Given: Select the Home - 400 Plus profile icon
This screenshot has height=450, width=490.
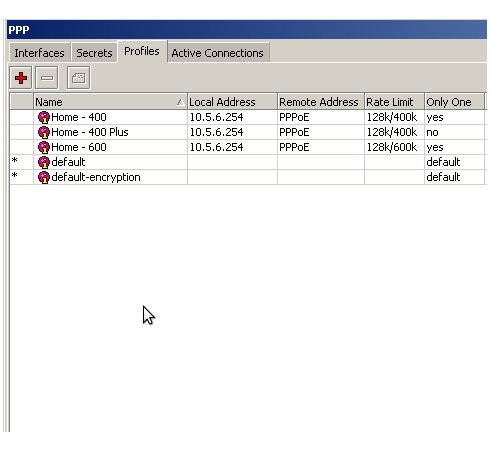Looking at the screenshot, I should point(44,132).
